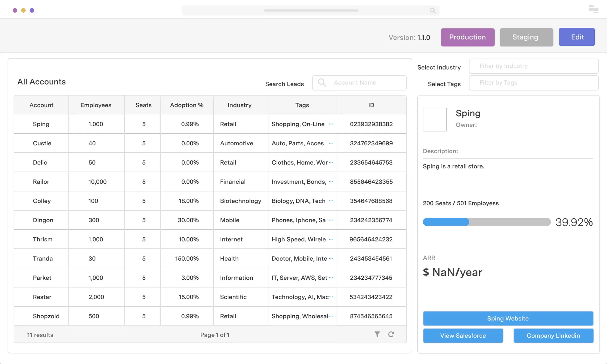Expand tags ellipsis in the Sping row
The height and width of the screenshot is (364, 607).
[x=331, y=124]
